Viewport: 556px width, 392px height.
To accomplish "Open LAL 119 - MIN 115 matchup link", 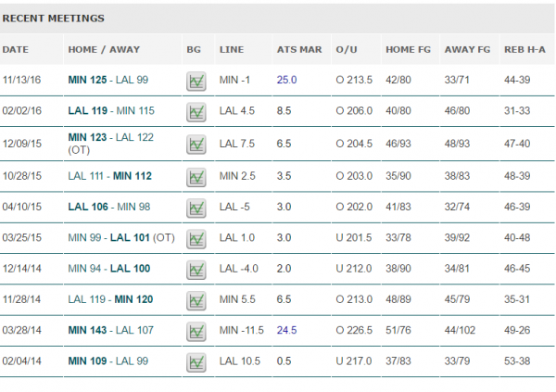I will [x=111, y=110].
